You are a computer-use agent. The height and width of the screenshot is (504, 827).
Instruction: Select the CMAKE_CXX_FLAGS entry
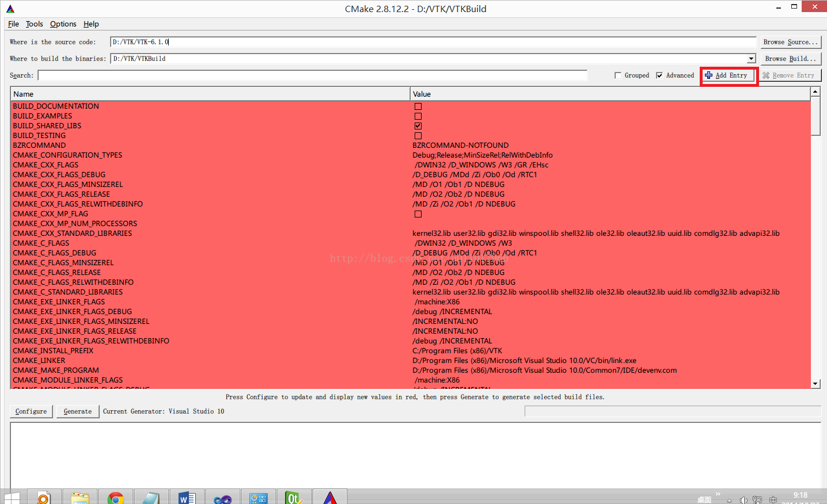(45, 165)
